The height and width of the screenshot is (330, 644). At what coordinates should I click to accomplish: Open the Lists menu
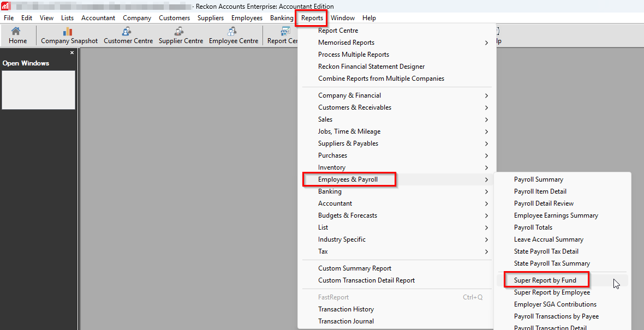tap(67, 18)
